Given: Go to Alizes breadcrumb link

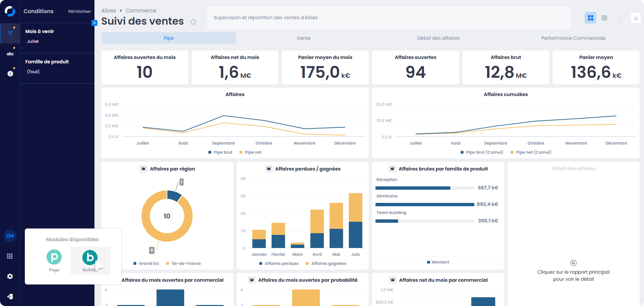Looking at the screenshot, I should click(108, 11).
